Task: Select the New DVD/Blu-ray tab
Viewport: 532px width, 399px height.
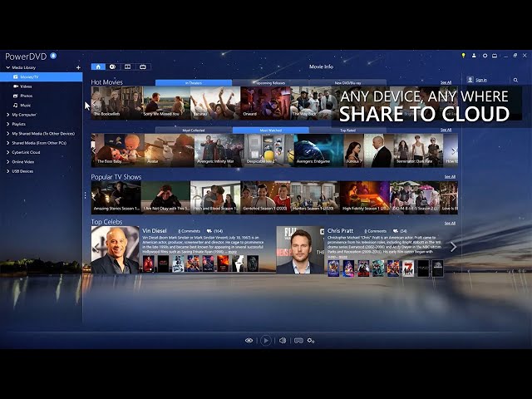Action: point(347,83)
